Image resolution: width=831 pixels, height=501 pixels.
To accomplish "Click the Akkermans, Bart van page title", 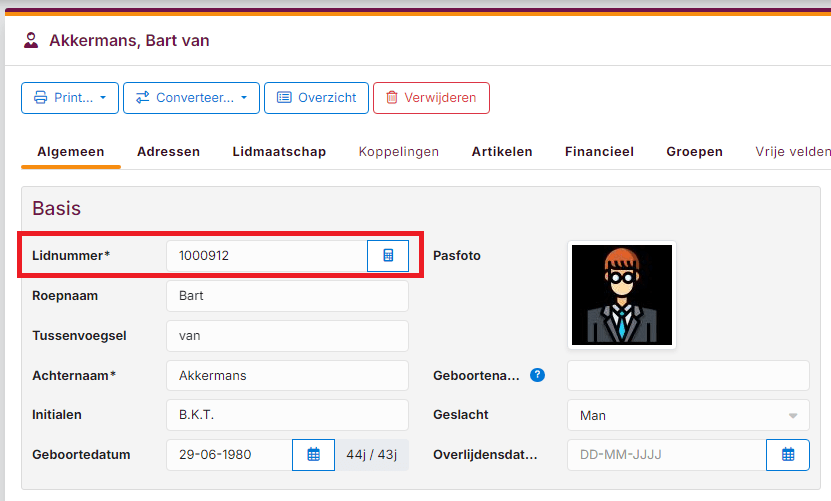I will (x=129, y=41).
